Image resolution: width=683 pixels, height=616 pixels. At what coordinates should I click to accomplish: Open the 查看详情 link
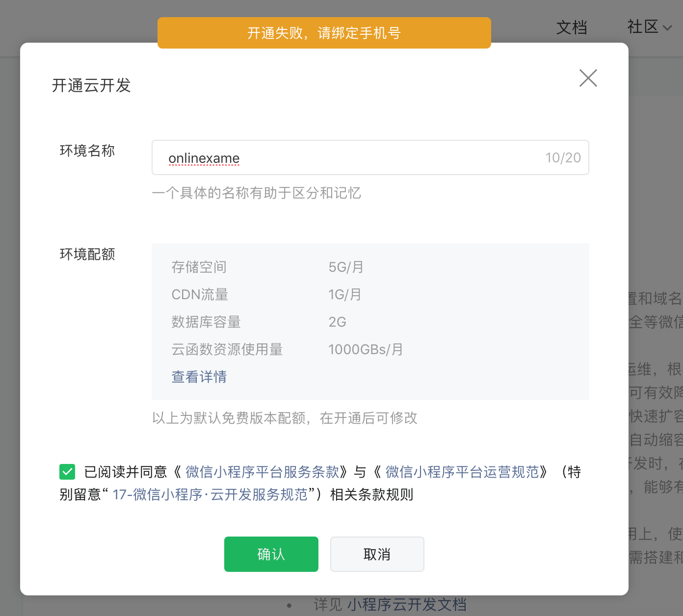199,377
